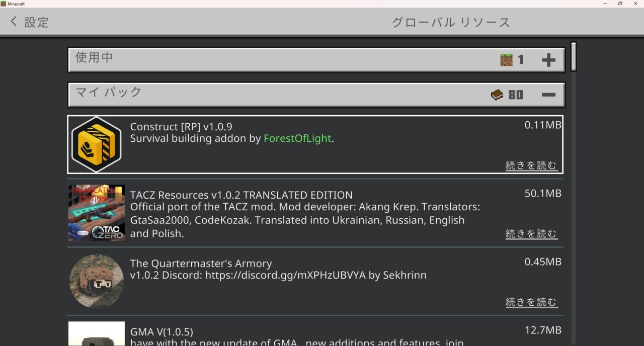Click the book icon in マイ パック header
This screenshot has height=346, width=644.
[x=497, y=95]
